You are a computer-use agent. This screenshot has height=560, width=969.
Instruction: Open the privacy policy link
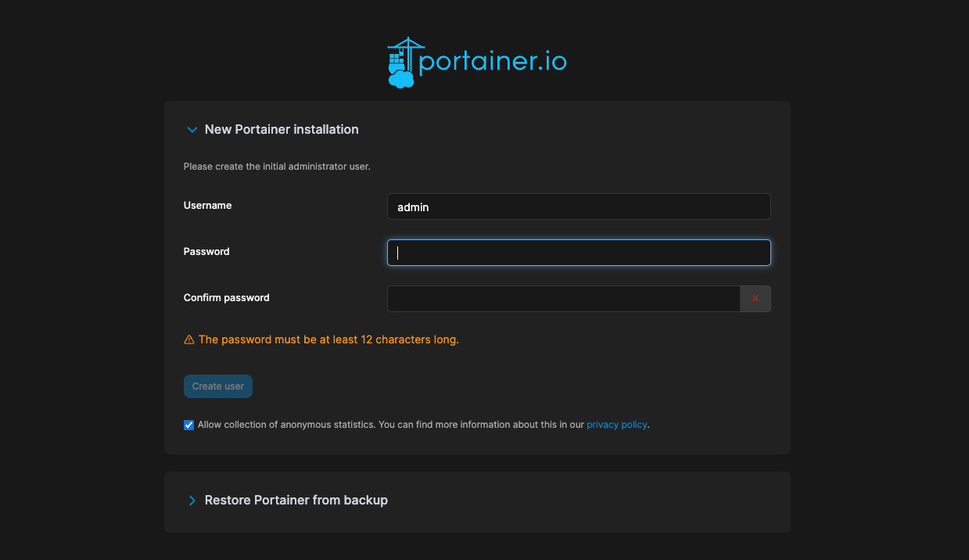click(616, 425)
